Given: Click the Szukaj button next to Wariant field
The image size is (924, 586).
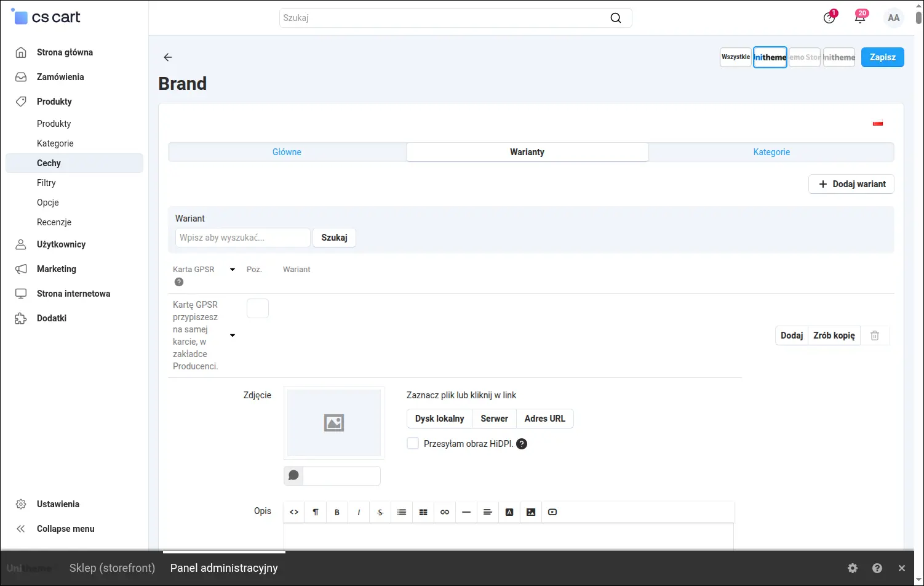Looking at the screenshot, I should pyautogui.click(x=334, y=238).
